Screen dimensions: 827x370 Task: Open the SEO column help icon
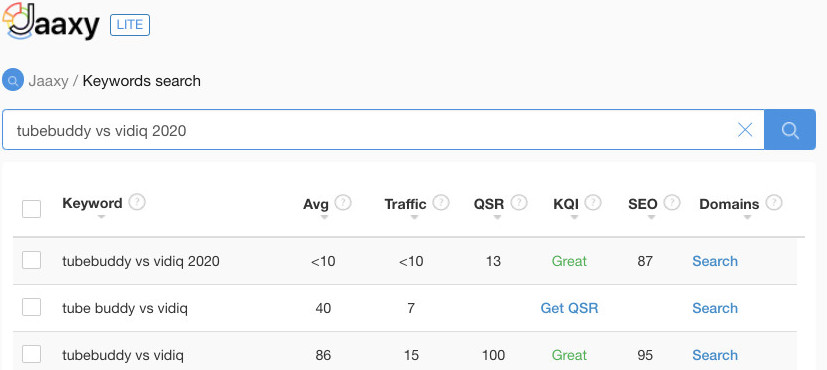coord(672,202)
